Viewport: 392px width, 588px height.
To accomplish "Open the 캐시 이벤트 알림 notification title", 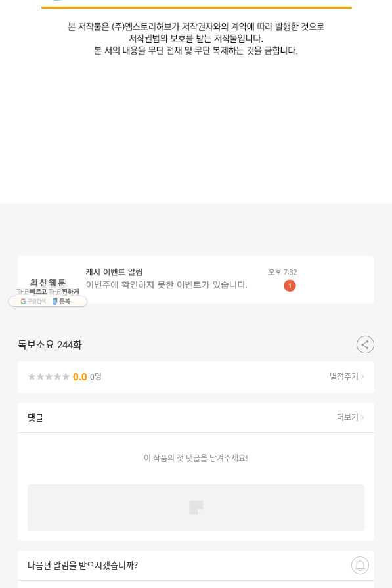I will [x=114, y=272].
